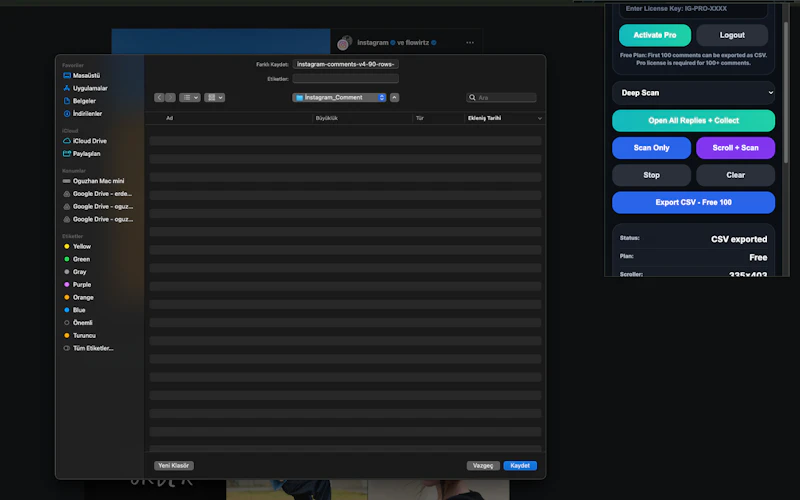Run Scan Only

(x=652, y=148)
